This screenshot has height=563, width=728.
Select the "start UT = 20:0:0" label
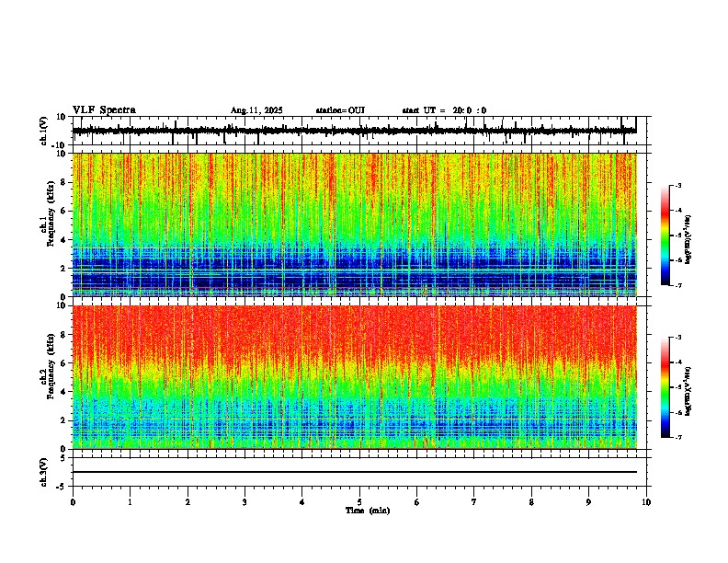coord(444,110)
